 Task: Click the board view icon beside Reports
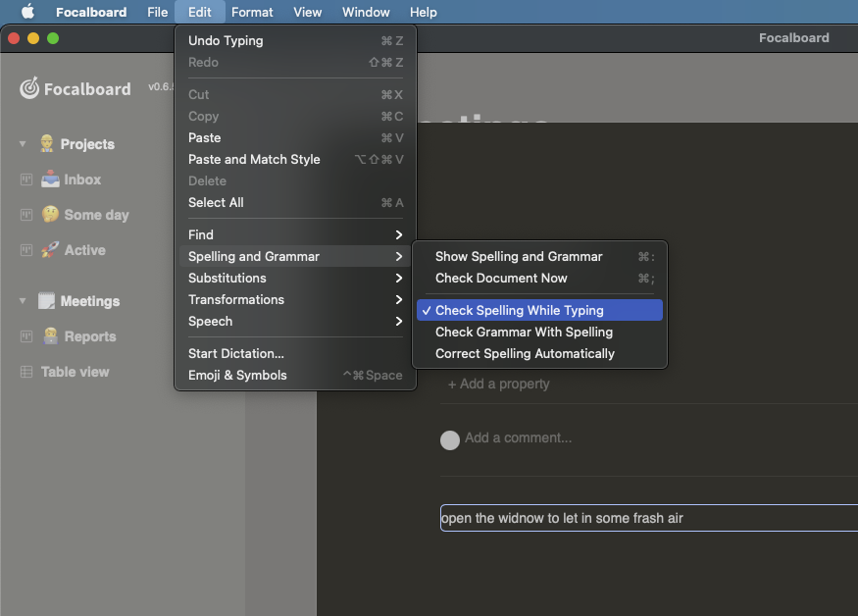26,336
